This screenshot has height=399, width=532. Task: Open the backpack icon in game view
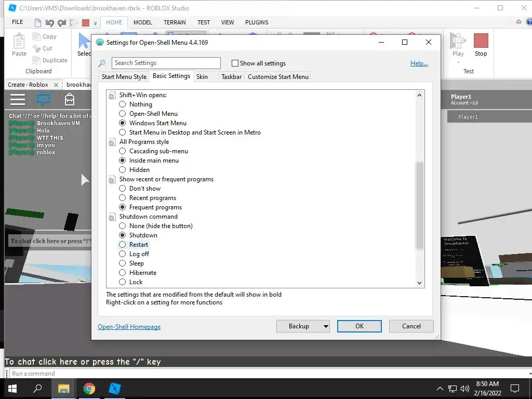click(70, 99)
